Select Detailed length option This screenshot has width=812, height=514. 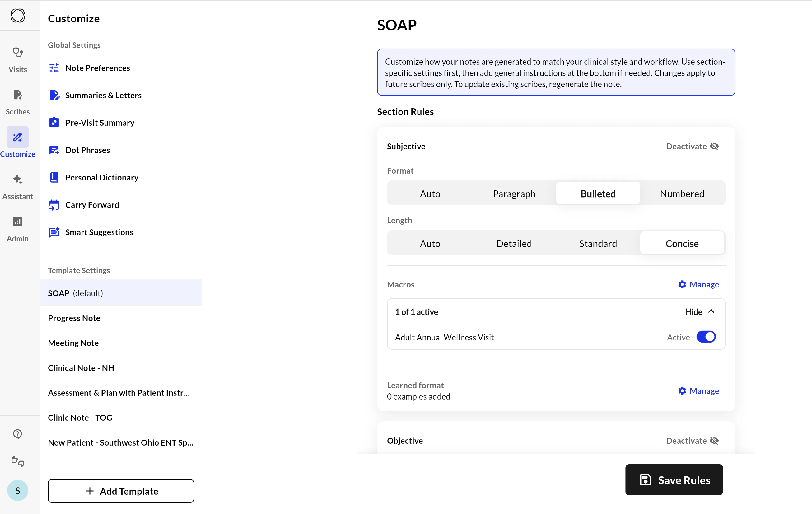[x=514, y=244]
